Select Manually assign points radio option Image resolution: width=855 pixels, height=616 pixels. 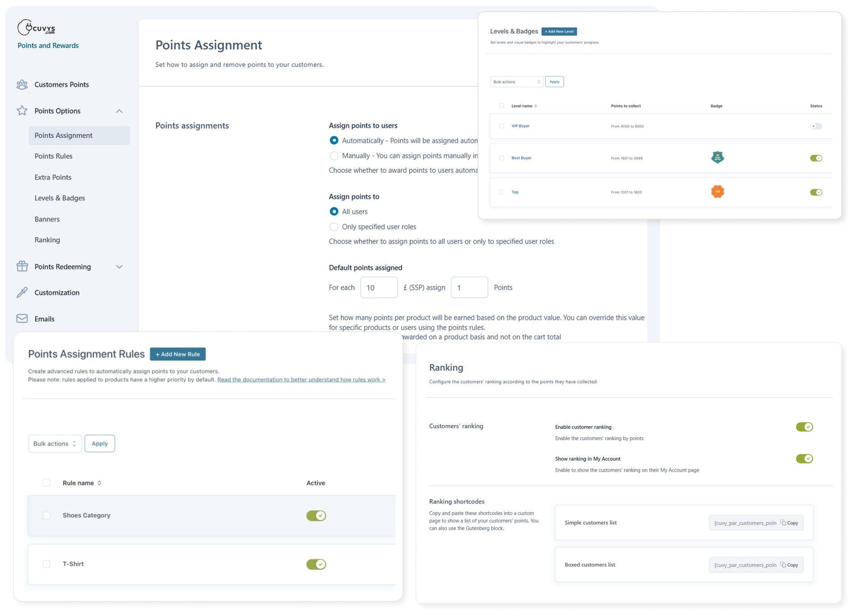[334, 156]
